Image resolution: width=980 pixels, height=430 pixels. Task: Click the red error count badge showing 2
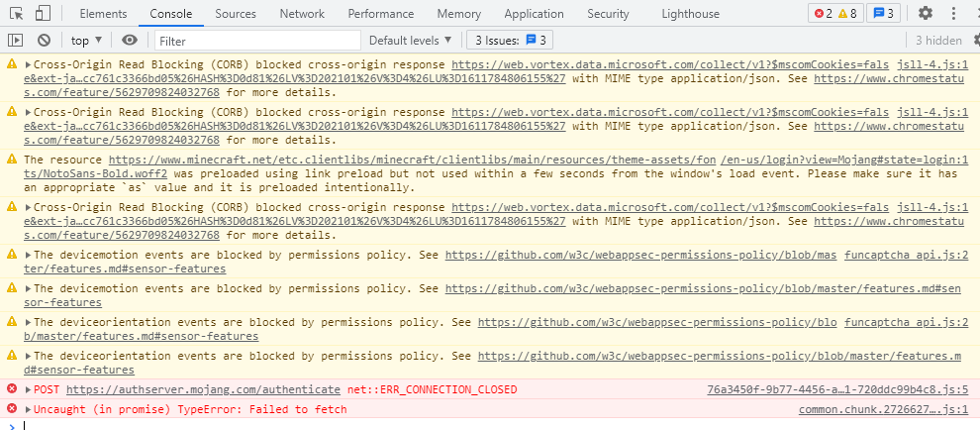pyautogui.click(x=824, y=13)
